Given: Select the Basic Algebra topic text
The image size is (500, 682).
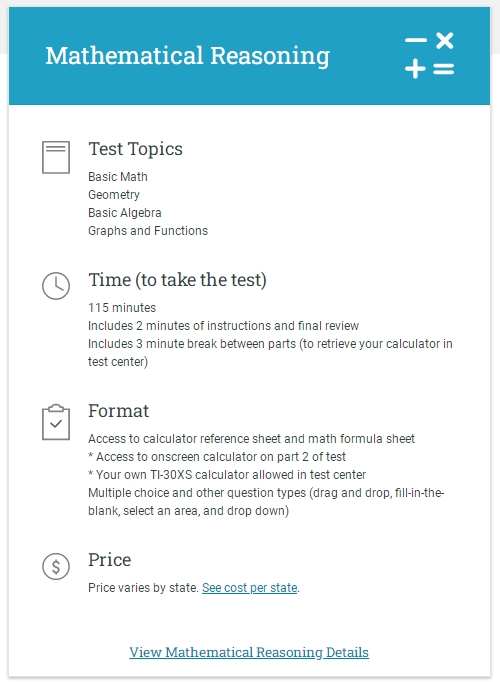Looking at the screenshot, I should 125,213.
